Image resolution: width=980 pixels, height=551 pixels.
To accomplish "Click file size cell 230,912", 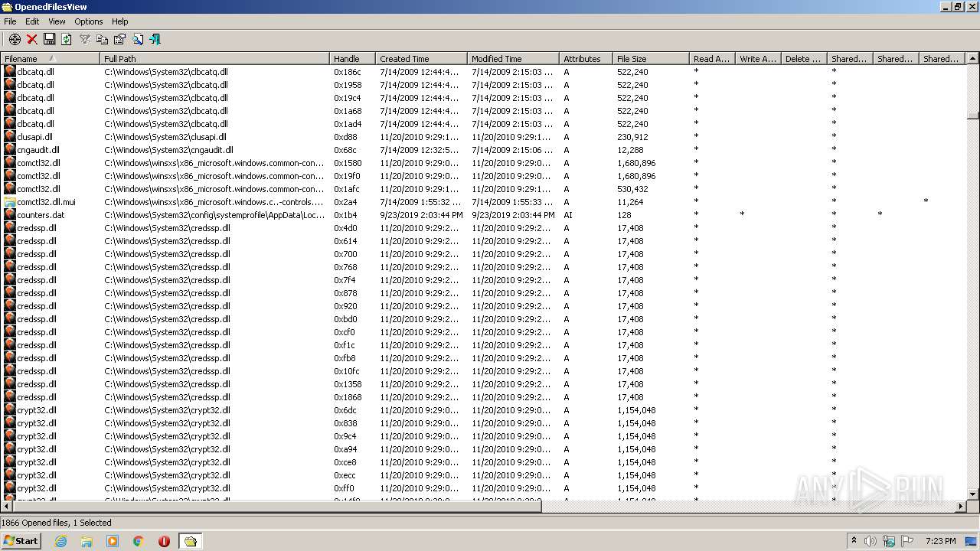I will pos(632,137).
